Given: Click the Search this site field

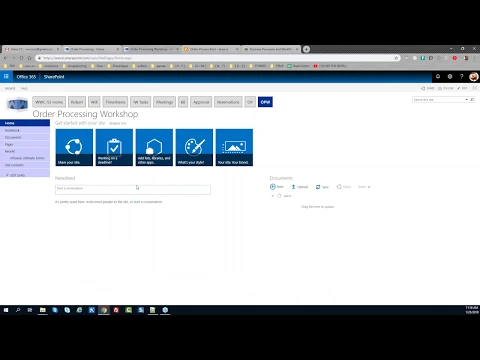Looking at the screenshot, I should [x=439, y=100].
